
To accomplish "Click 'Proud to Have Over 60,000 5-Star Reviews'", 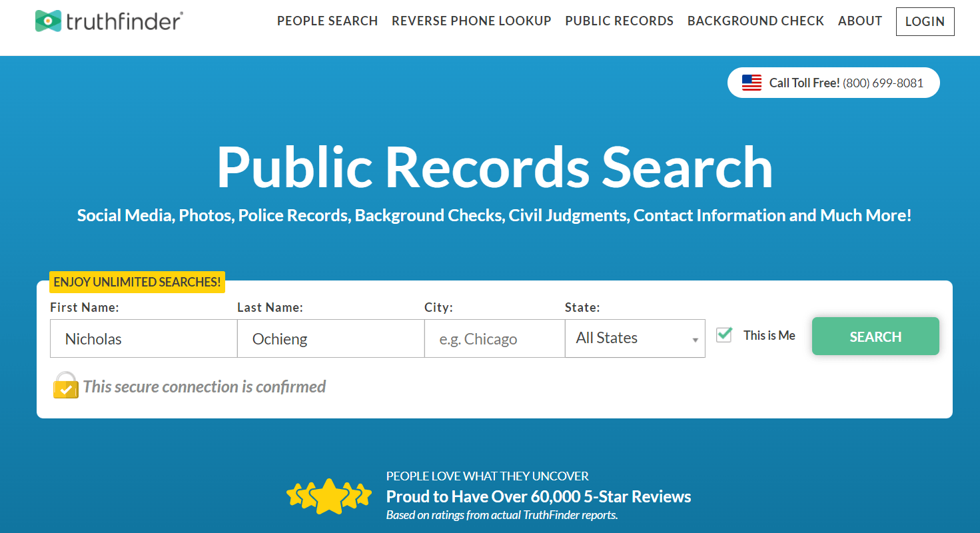I will (x=538, y=496).
